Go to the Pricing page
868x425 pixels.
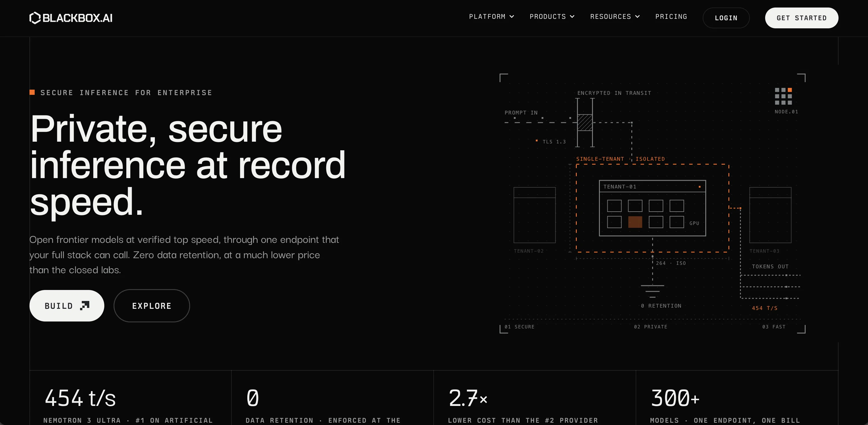(x=671, y=16)
